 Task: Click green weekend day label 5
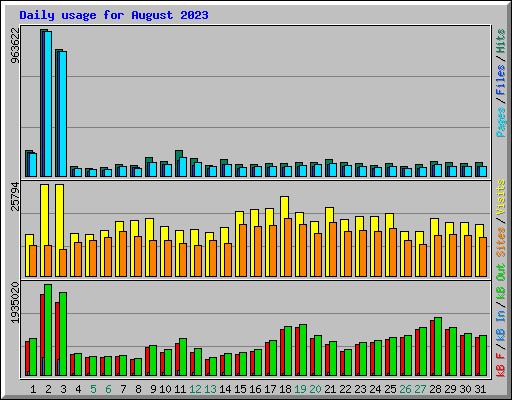tap(93, 389)
